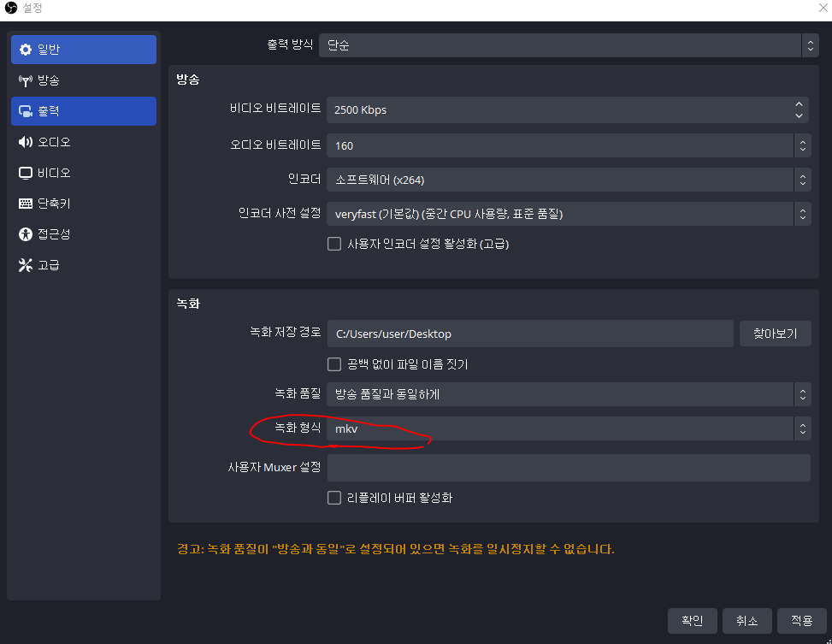Click the OBS logo in title bar
This screenshot has width=832, height=644.
click(11, 8)
